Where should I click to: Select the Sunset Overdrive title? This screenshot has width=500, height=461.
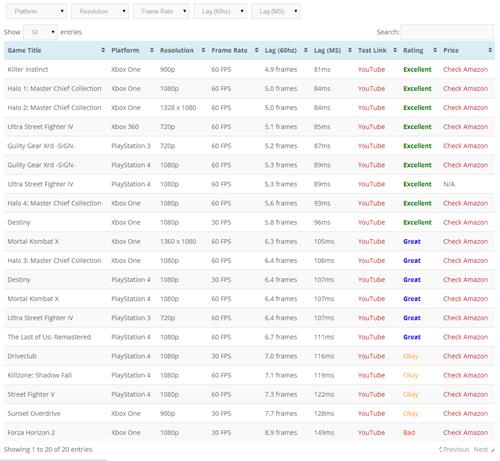34,413
